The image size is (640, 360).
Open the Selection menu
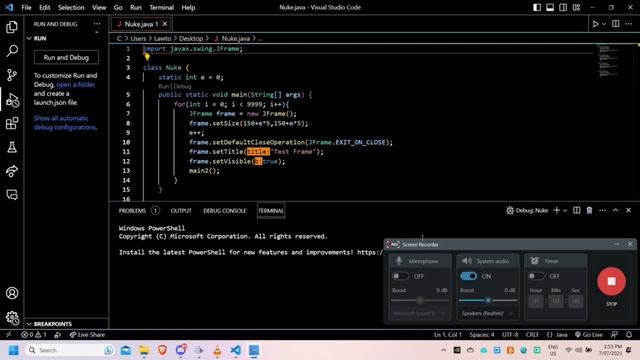(71, 7)
